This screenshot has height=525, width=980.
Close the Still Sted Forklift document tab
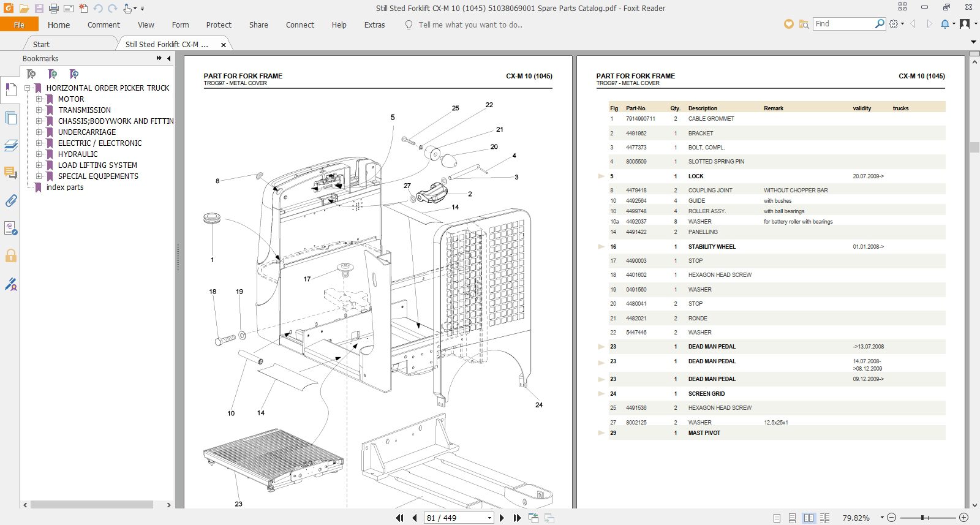(x=224, y=45)
